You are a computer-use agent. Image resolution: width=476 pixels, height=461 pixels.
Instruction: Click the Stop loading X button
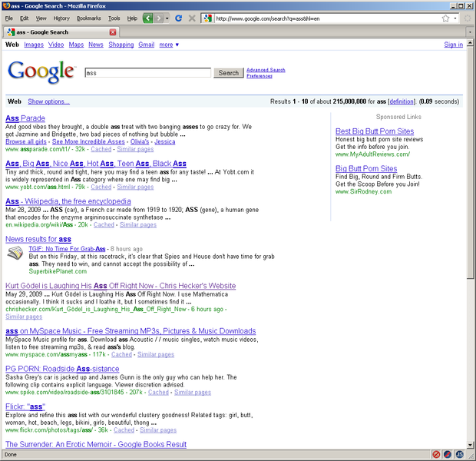point(192,18)
